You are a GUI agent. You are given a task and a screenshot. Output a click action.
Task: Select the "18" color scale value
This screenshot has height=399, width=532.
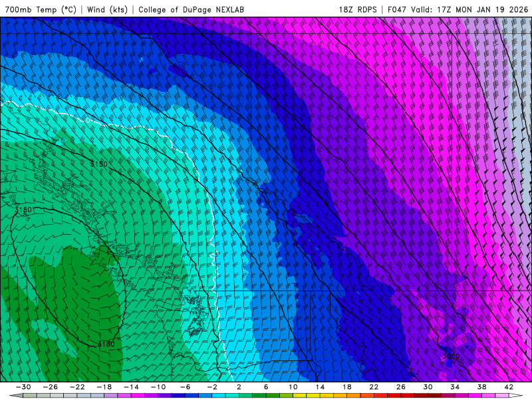[346, 387]
